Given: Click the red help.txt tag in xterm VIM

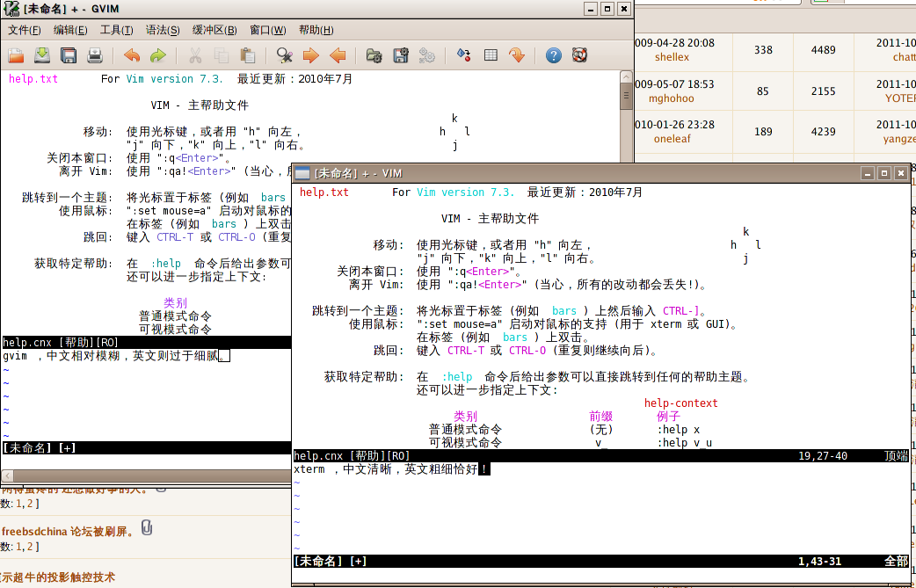Looking at the screenshot, I should tap(324, 192).
